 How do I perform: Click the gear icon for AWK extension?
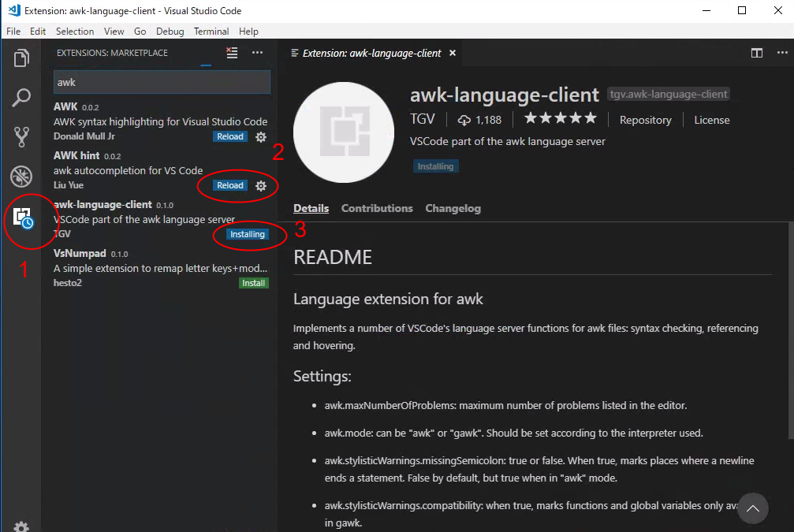point(261,137)
